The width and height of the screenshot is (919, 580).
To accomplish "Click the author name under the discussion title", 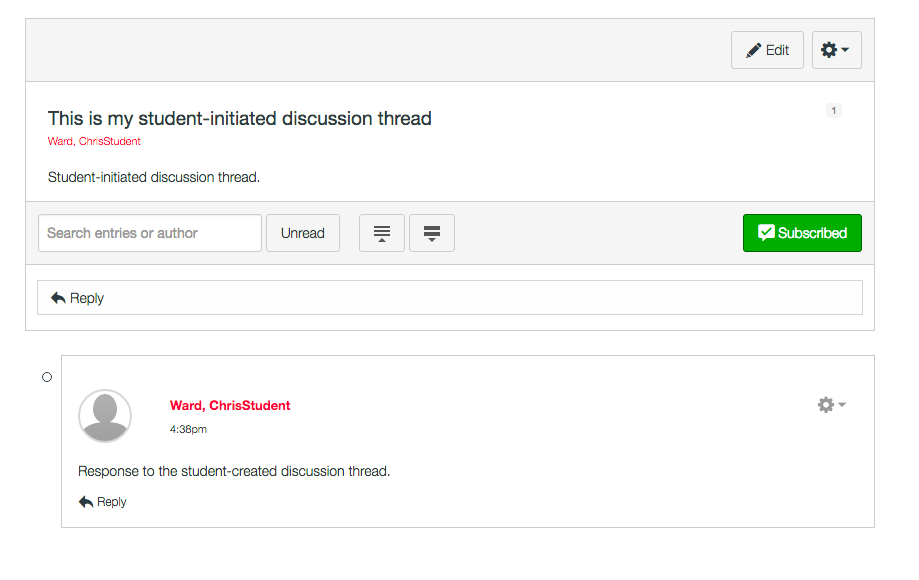I will (x=94, y=142).
